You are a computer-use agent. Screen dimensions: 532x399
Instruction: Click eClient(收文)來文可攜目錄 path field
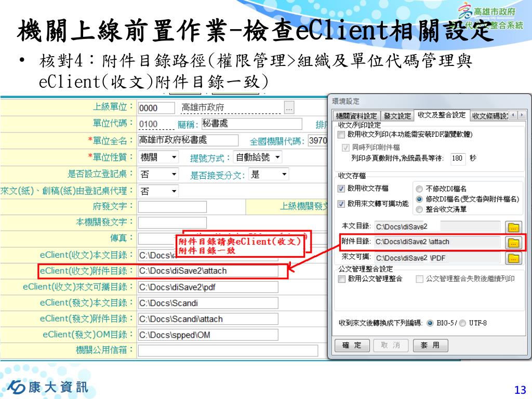point(208,287)
